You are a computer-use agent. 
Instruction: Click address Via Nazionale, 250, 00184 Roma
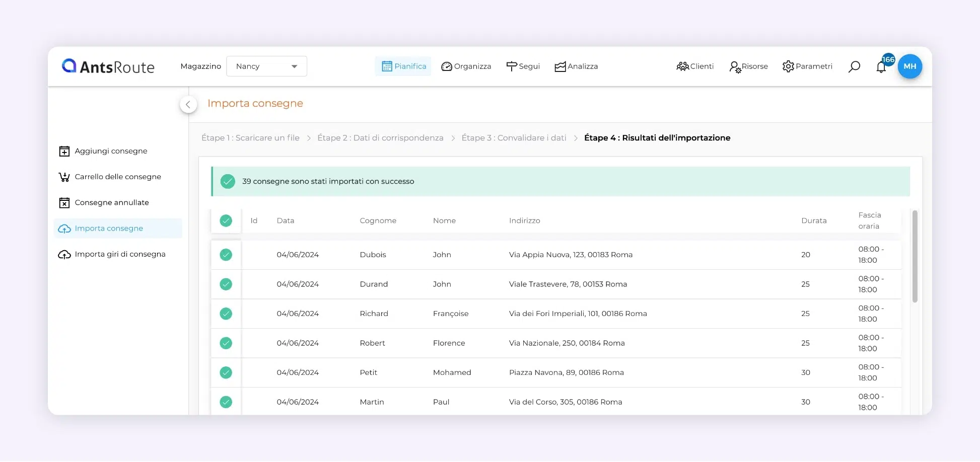[567, 343]
